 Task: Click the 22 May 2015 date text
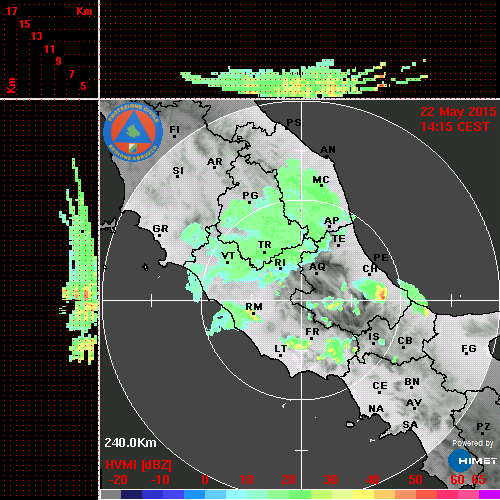point(458,112)
